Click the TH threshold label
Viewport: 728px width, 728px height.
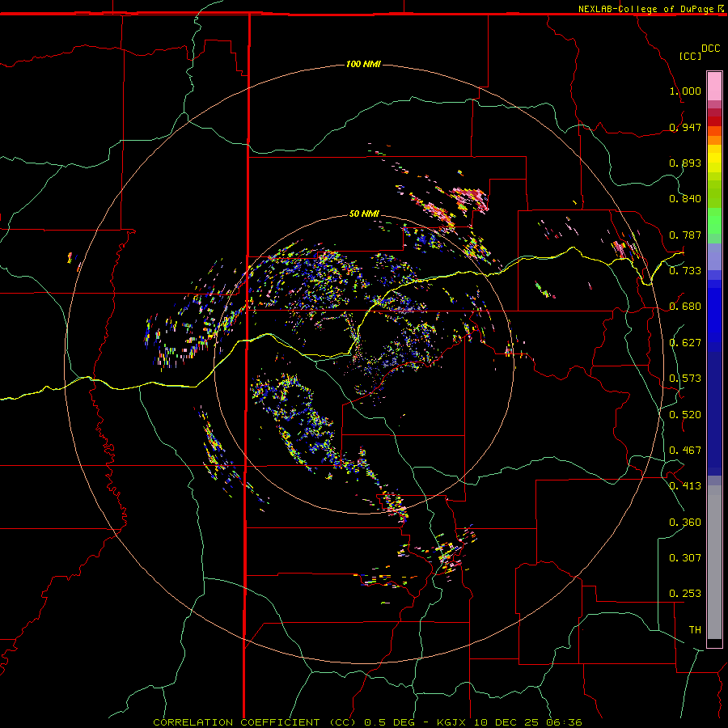(x=695, y=630)
